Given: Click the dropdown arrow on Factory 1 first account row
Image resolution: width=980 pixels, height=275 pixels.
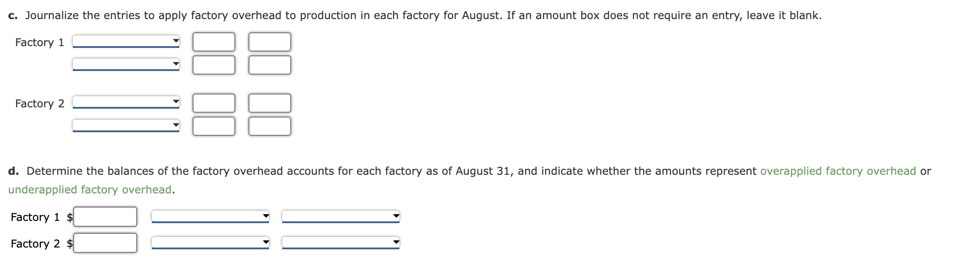Looking at the screenshot, I should tap(175, 40).
